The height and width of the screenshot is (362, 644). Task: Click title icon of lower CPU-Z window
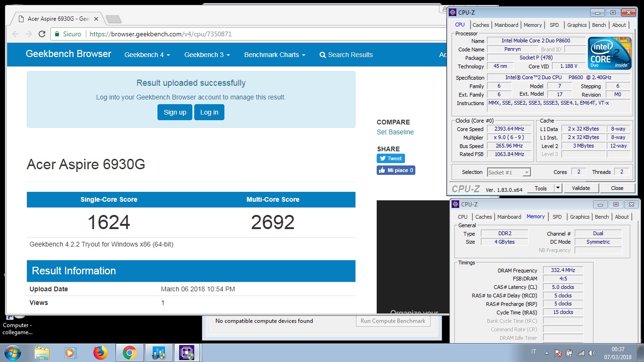pos(455,204)
